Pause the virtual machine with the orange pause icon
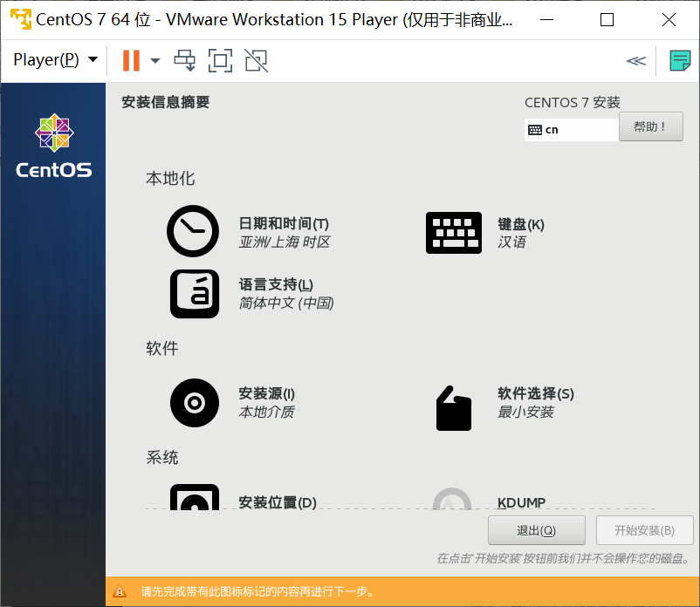This screenshot has height=607, width=700. click(131, 60)
